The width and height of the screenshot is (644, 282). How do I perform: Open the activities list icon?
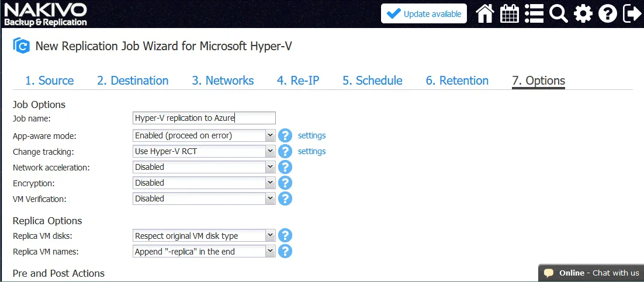click(534, 13)
